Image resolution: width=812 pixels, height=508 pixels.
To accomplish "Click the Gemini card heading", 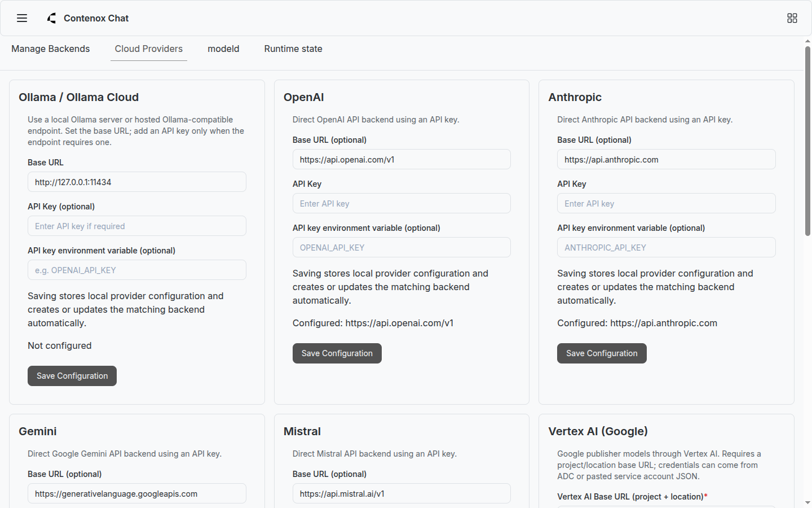I will (38, 431).
